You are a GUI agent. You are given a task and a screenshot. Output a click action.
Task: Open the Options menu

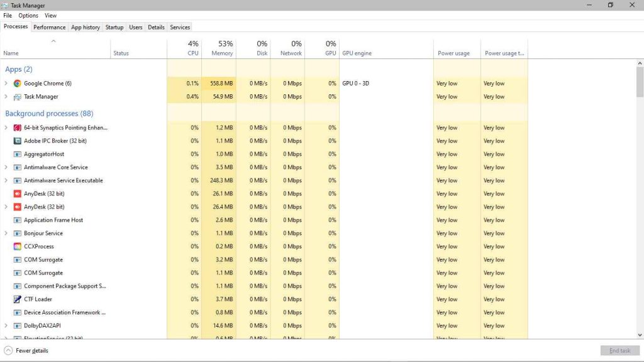tap(28, 16)
